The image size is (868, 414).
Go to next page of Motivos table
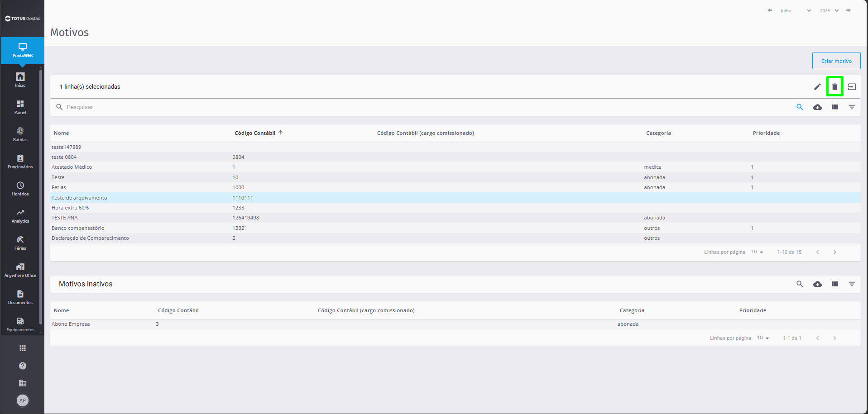[x=834, y=252]
